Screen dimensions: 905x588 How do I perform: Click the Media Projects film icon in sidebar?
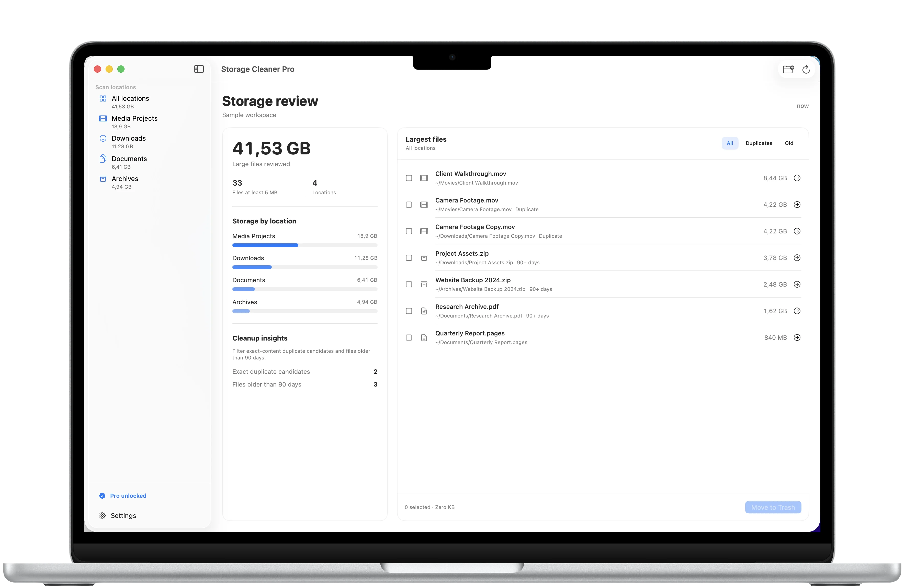click(103, 118)
